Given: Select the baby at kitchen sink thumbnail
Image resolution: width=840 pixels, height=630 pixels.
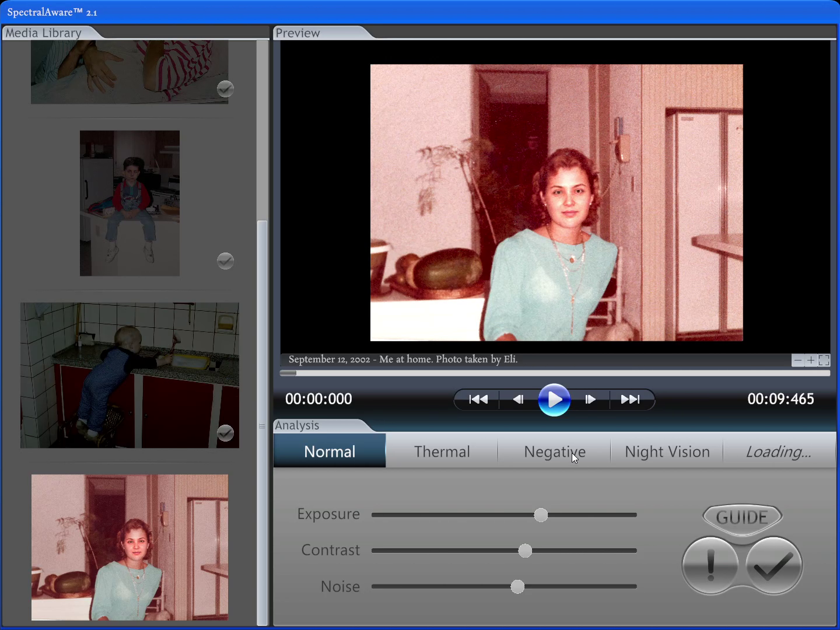Looking at the screenshot, I should pyautogui.click(x=129, y=375).
